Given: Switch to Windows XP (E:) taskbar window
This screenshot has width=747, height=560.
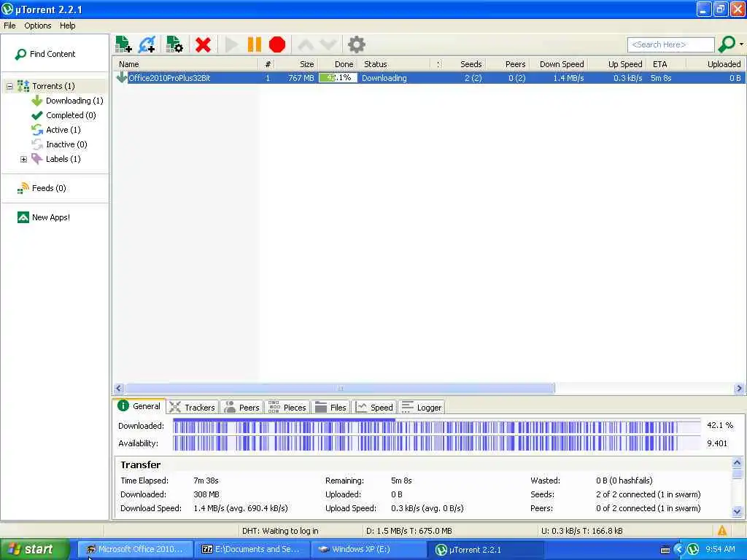Looking at the screenshot, I should point(368,550).
